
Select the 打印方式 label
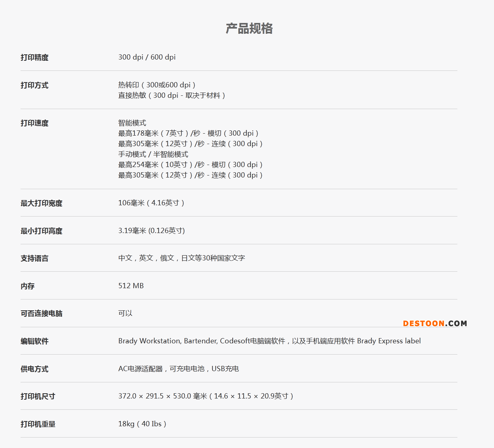[35, 85]
